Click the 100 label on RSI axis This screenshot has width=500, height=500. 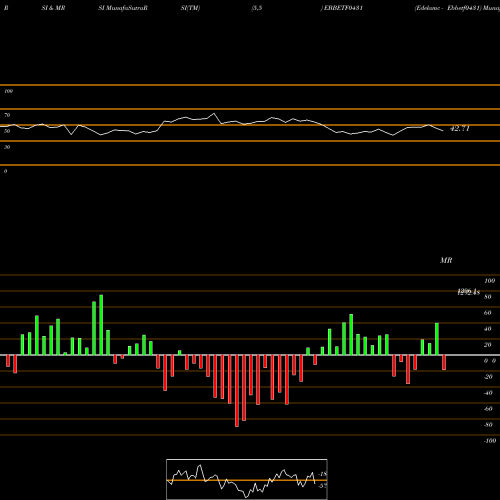[x=8, y=91]
